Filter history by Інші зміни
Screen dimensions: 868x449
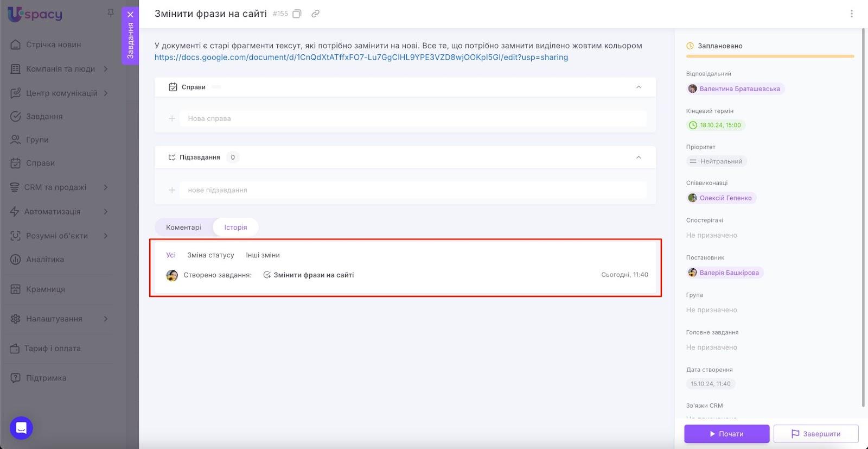tap(263, 255)
